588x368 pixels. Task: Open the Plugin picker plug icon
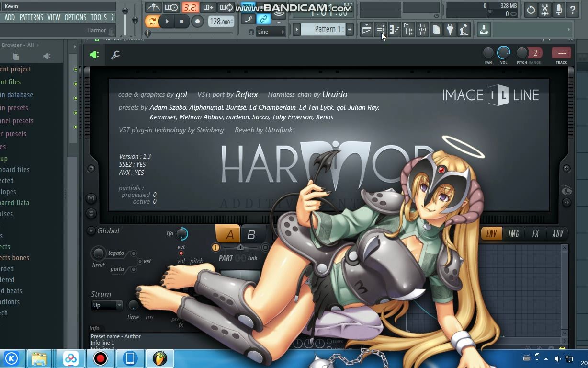(450, 30)
